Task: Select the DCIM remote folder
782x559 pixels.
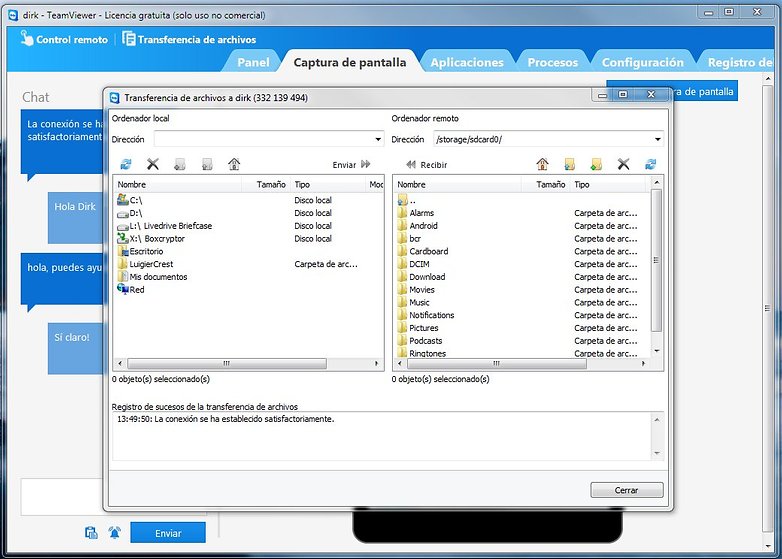Action: (x=522, y=264)
